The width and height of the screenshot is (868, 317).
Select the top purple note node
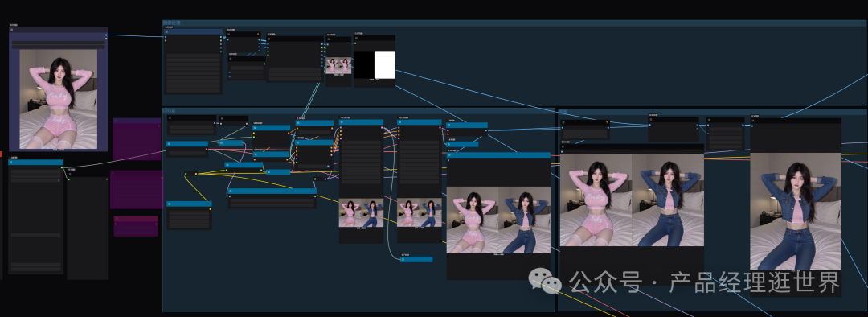(x=137, y=139)
